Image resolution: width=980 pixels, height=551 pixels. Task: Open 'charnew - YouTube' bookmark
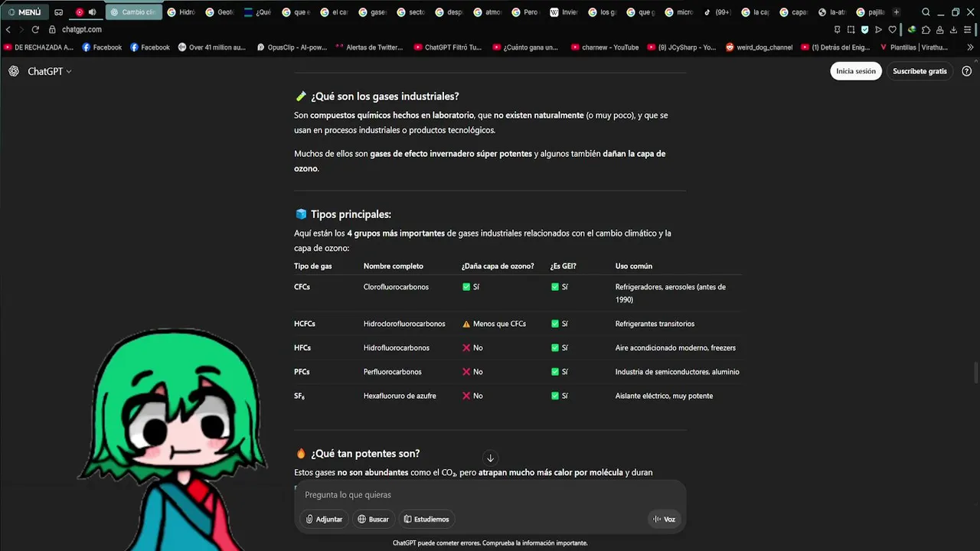(605, 47)
